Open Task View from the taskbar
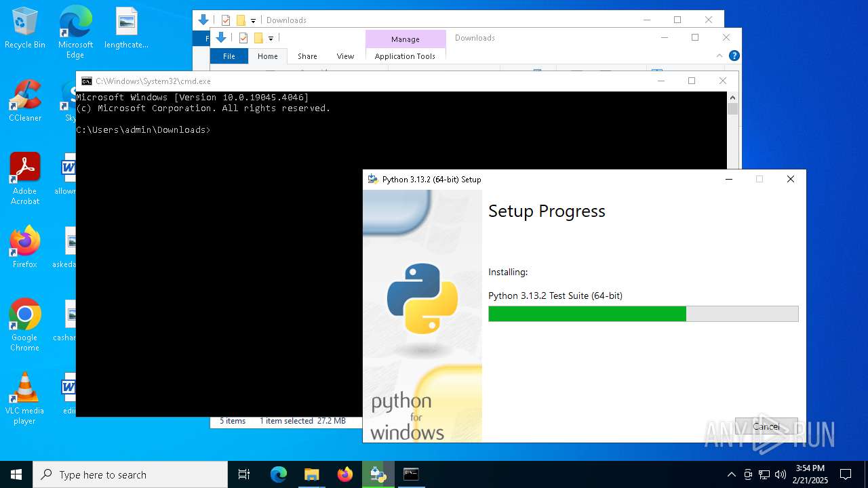Screen dimensions: 868x488 point(244,474)
